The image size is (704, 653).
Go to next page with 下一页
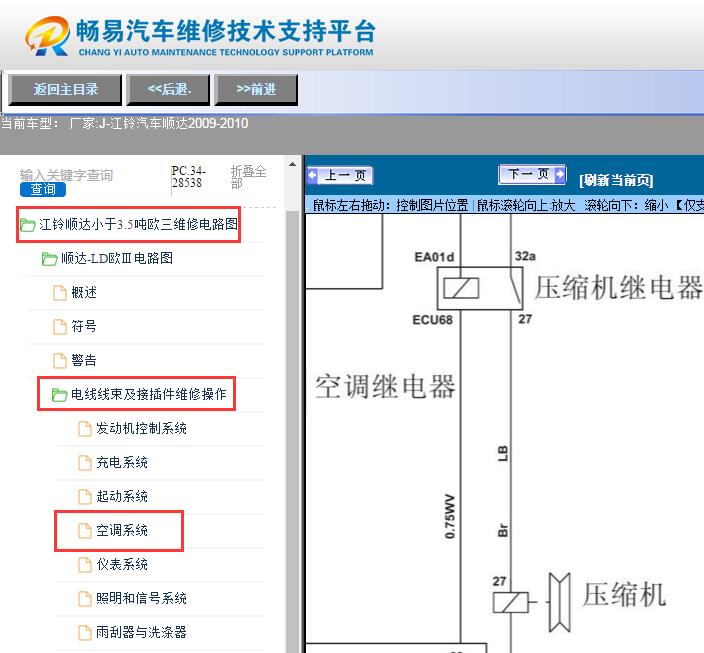(x=532, y=174)
